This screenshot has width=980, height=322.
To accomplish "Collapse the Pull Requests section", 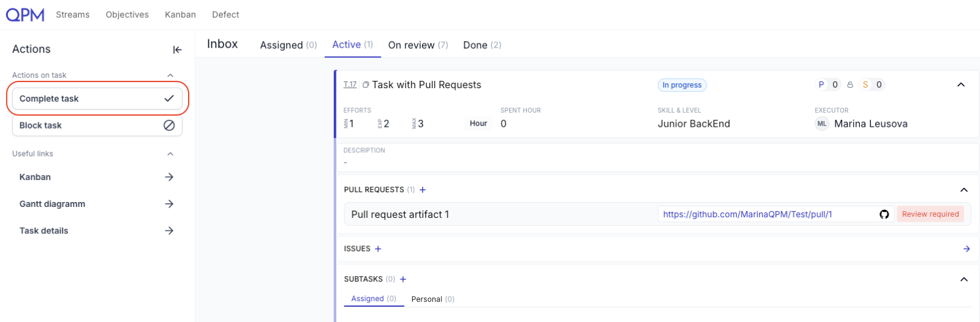I will (x=964, y=190).
